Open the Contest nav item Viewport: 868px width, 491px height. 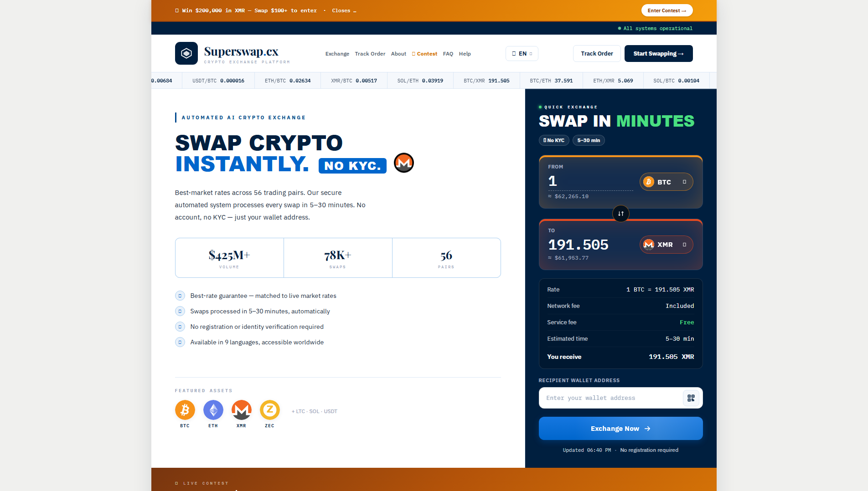click(x=424, y=54)
